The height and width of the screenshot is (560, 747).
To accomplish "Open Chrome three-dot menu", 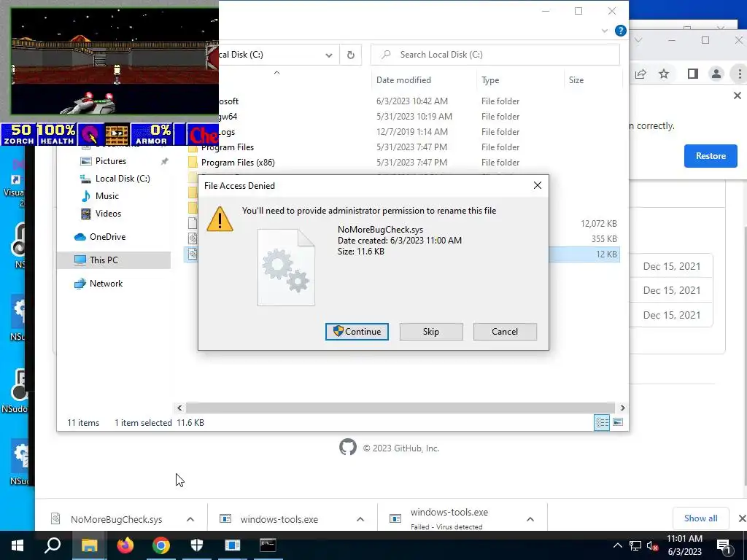I will coord(740,74).
